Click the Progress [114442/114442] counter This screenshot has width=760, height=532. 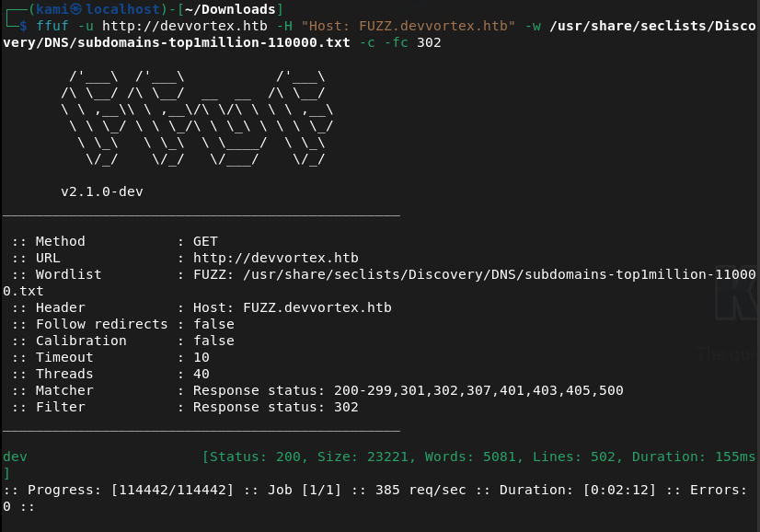point(172,490)
